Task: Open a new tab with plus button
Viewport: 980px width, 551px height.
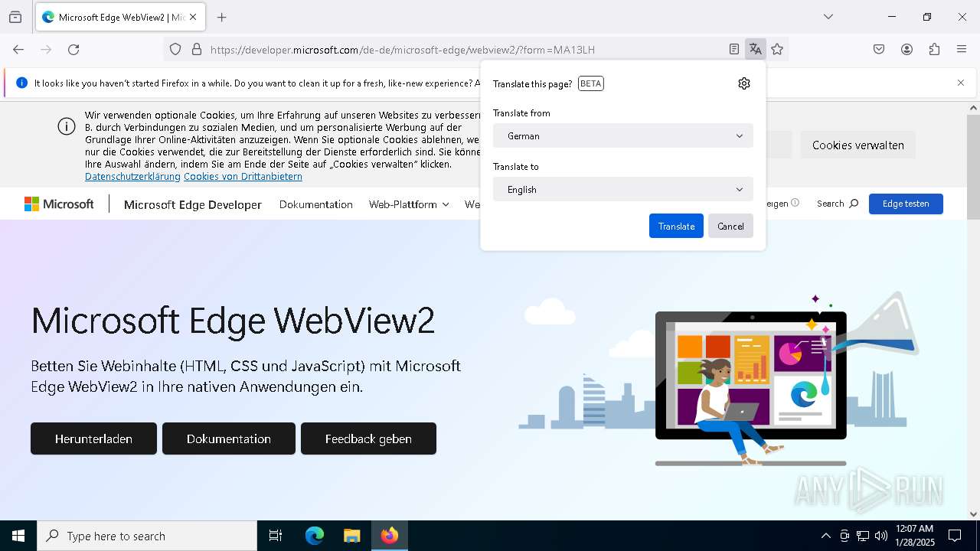Action: click(222, 17)
